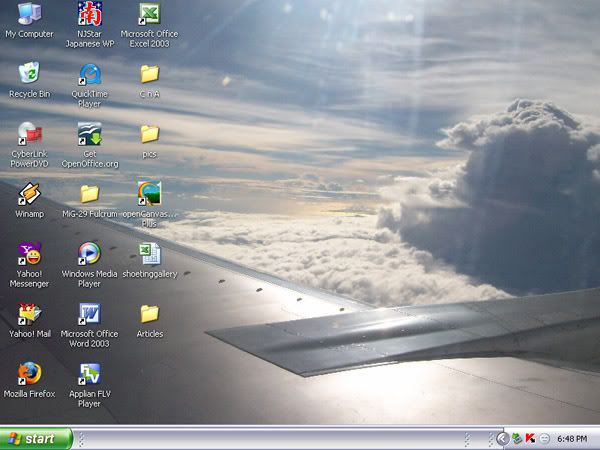Image resolution: width=600 pixels, height=450 pixels.
Task: Open the Yahoo! Mail shortcut
Action: (29, 314)
